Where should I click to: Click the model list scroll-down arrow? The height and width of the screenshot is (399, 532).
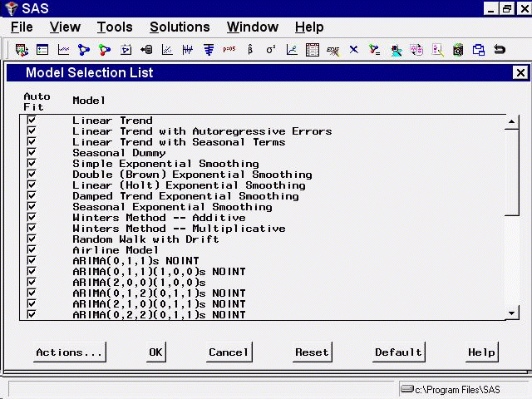coord(512,313)
